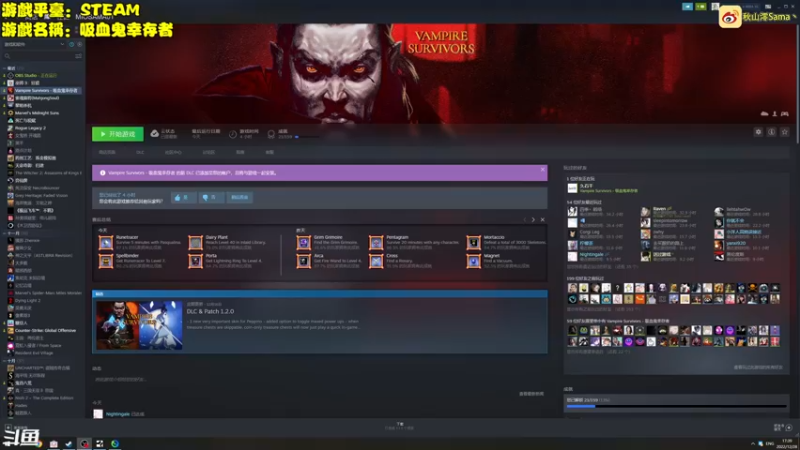Open the DLC tab
Viewport: 800px width, 450px height.
140,152
